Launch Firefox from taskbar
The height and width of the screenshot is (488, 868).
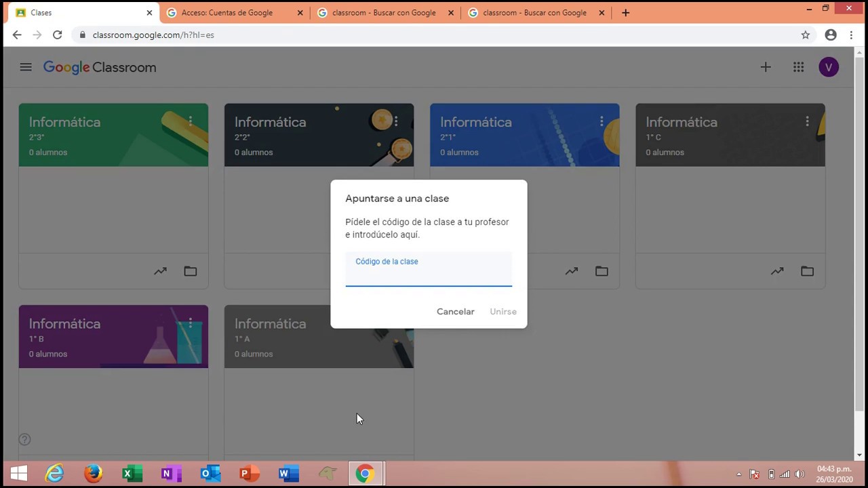pos(93,474)
